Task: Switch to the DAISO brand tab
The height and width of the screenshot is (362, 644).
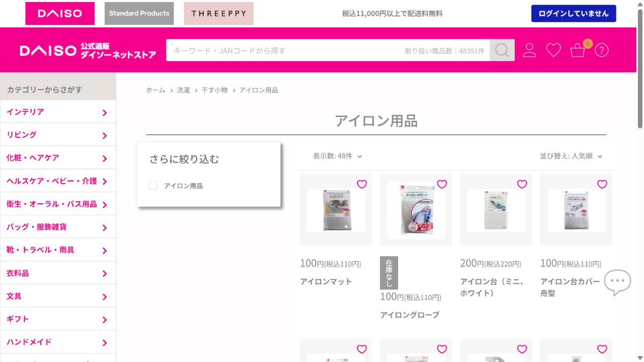Action: pos(60,14)
